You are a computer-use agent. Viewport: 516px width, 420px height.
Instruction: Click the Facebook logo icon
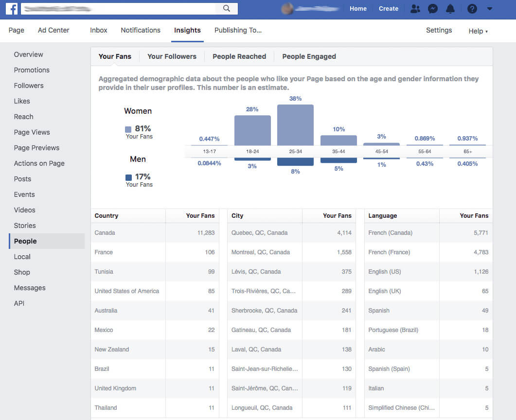tap(12, 9)
